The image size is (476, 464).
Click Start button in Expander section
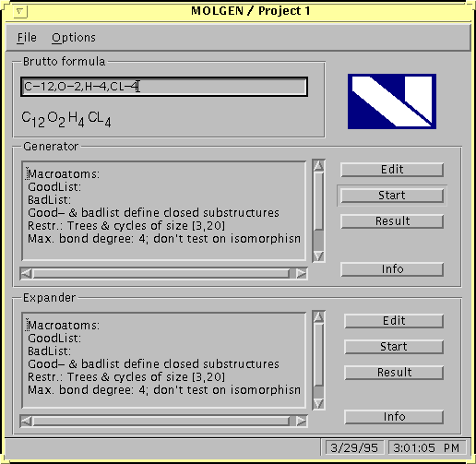click(x=394, y=347)
